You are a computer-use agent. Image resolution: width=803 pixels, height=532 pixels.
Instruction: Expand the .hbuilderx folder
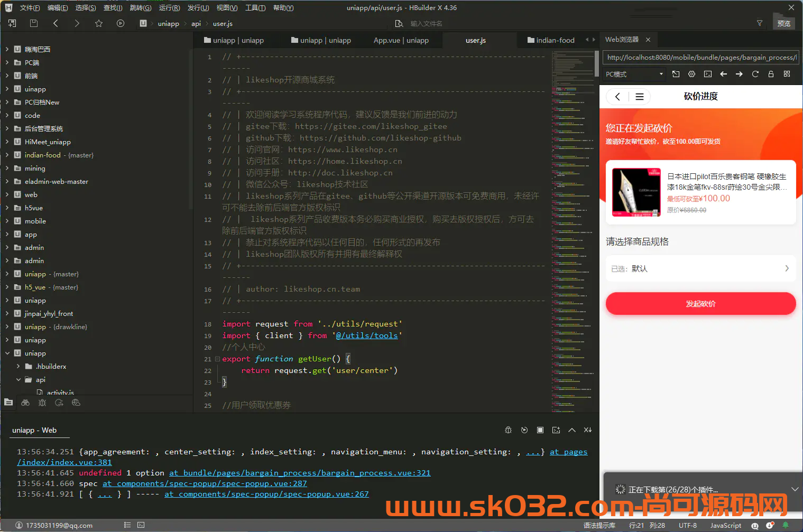pos(19,366)
